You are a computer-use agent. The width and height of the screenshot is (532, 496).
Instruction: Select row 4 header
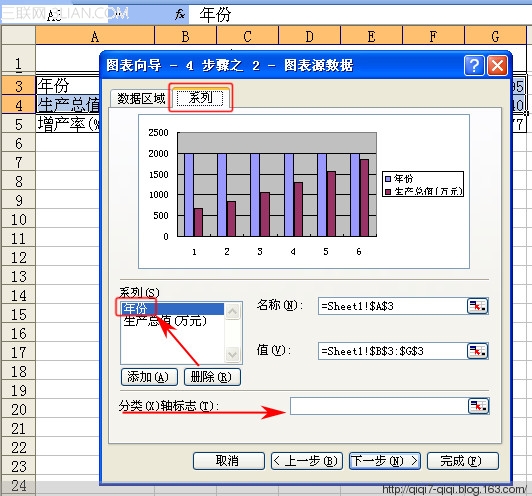tap(19, 105)
